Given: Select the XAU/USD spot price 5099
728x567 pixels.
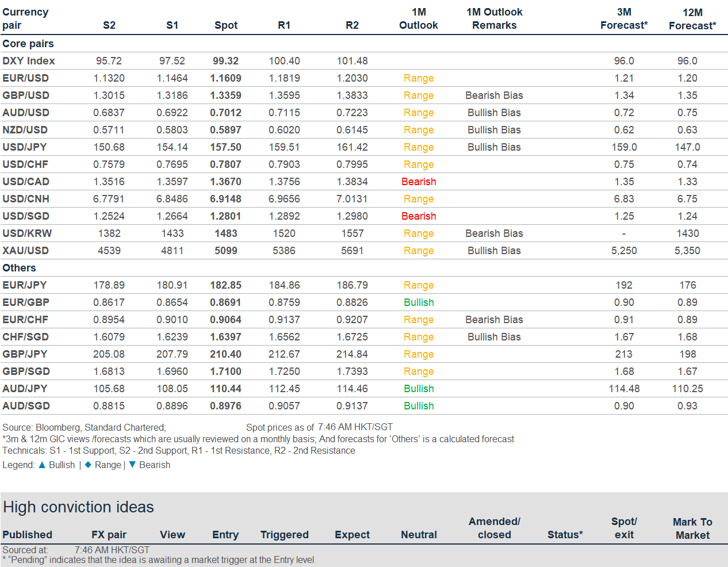Looking at the screenshot, I should [226, 251].
